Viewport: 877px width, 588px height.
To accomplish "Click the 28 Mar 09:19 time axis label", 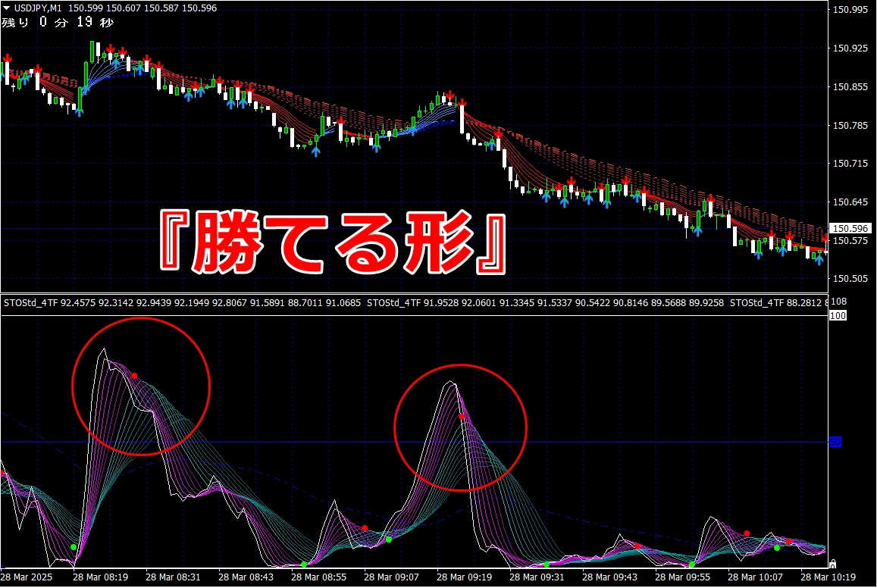I will [x=463, y=577].
